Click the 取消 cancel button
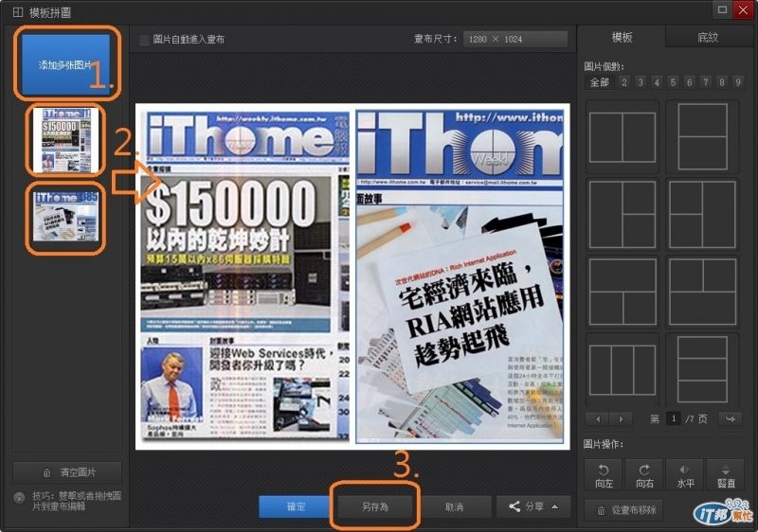The width and height of the screenshot is (758, 532). pos(454,506)
